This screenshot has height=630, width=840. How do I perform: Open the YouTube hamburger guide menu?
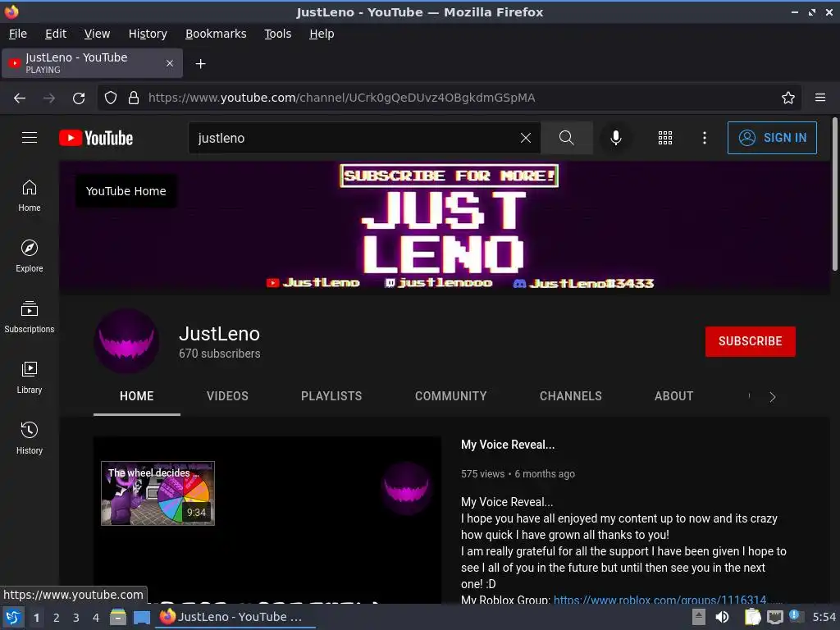[x=30, y=138]
